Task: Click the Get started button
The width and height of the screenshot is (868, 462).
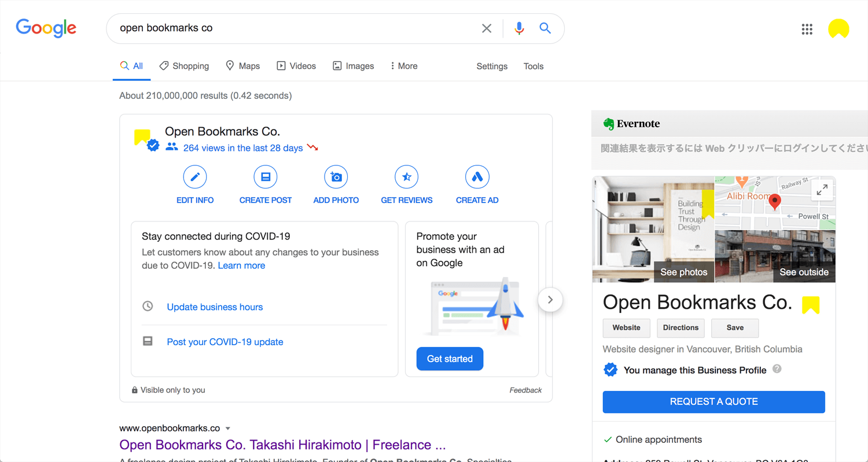Action: 450,358
